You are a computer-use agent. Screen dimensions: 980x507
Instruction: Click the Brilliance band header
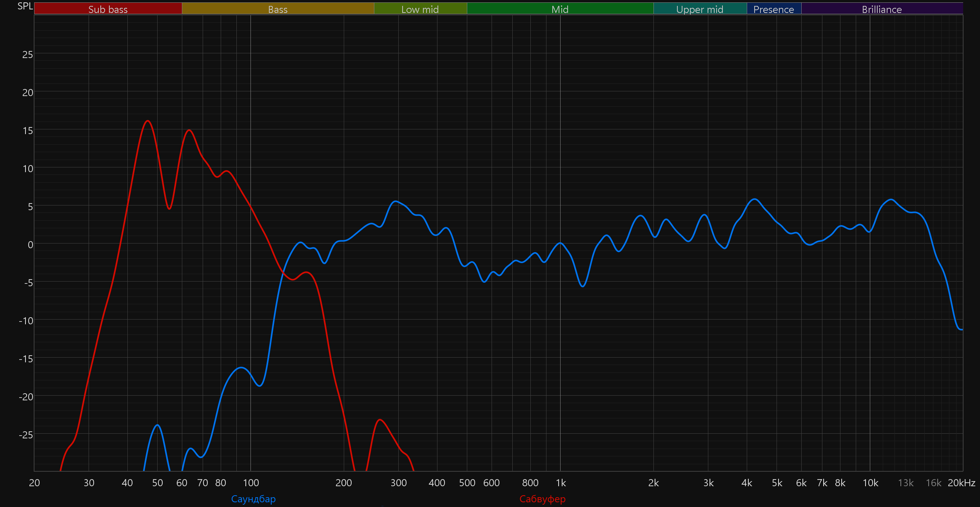[882, 9]
